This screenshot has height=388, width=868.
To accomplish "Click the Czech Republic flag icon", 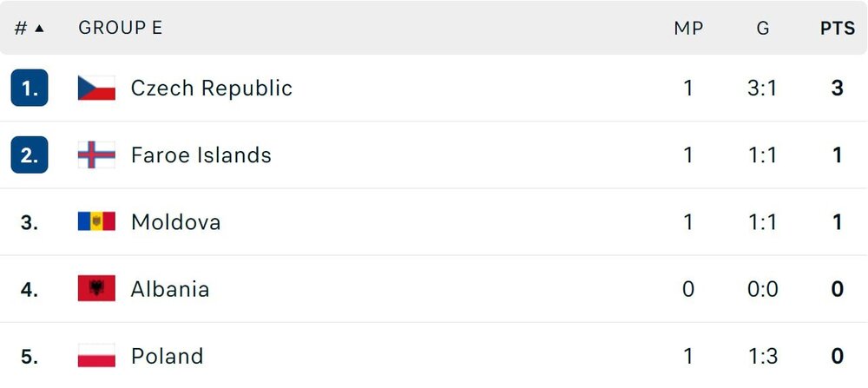I will coord(96,88).
